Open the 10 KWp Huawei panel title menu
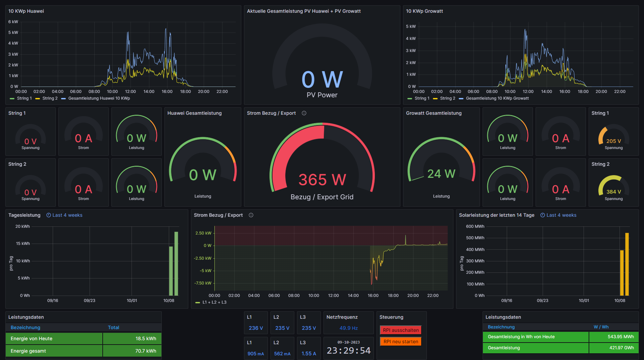 pos(26,11)
